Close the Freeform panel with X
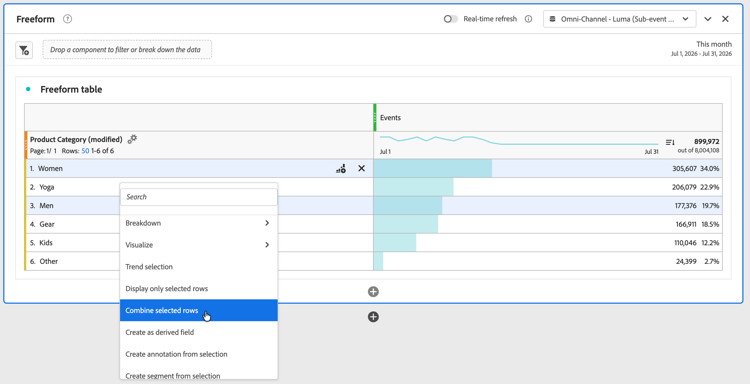The height and width of the screenshot is (384, 750). [725, 19]
